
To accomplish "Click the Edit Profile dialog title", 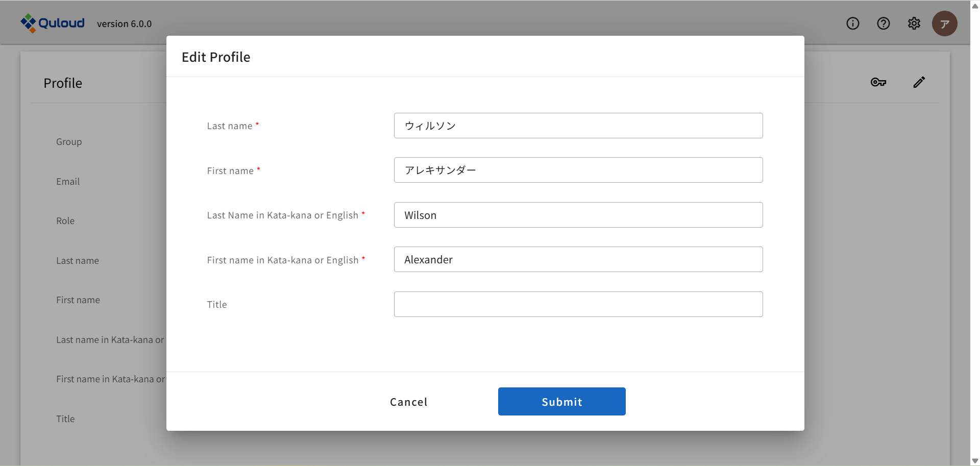I will click(216, 57).
